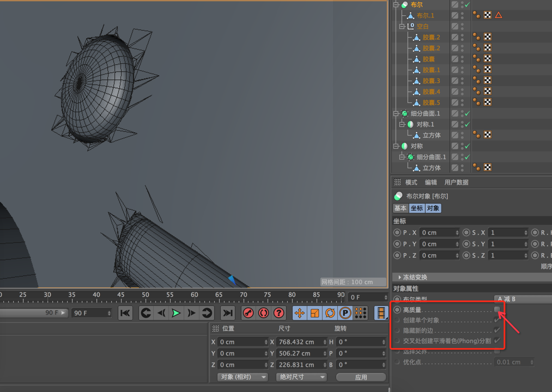The width and height of the screenshot is (552, 392).
Task: Open the 模式 menu
Action: tap(411, 182)
